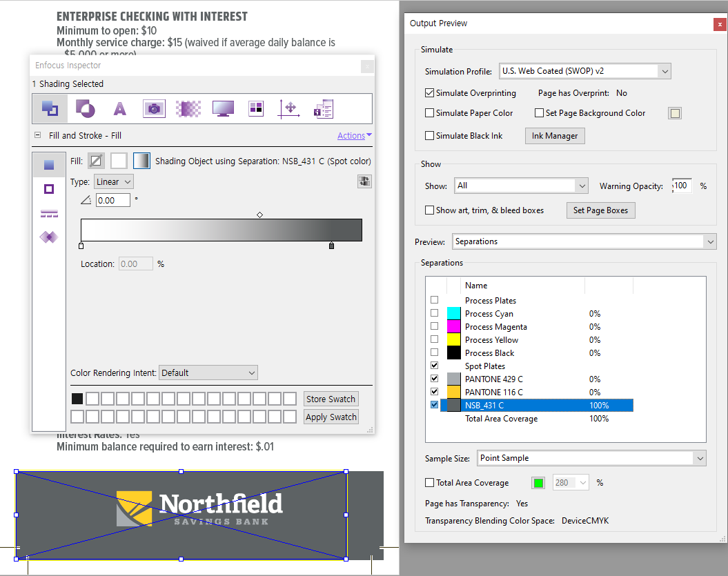The image size is (728, 576).
Task: Select the Stroke outline square sidebar icon
Action: coord(49,189)
